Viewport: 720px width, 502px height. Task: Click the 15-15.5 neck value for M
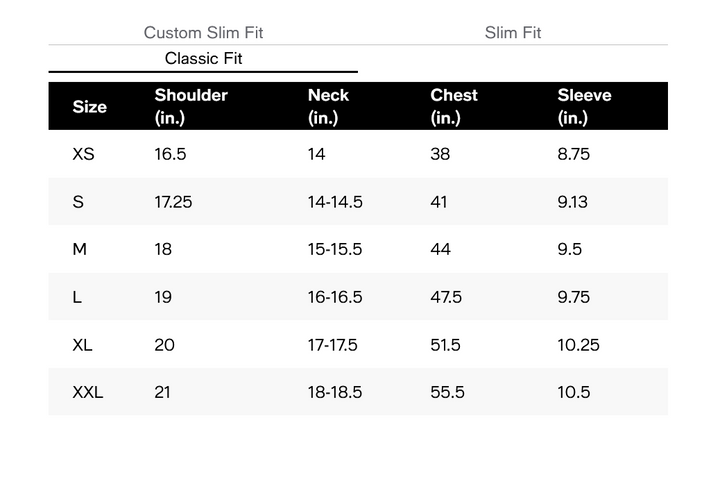pos(335,249)
